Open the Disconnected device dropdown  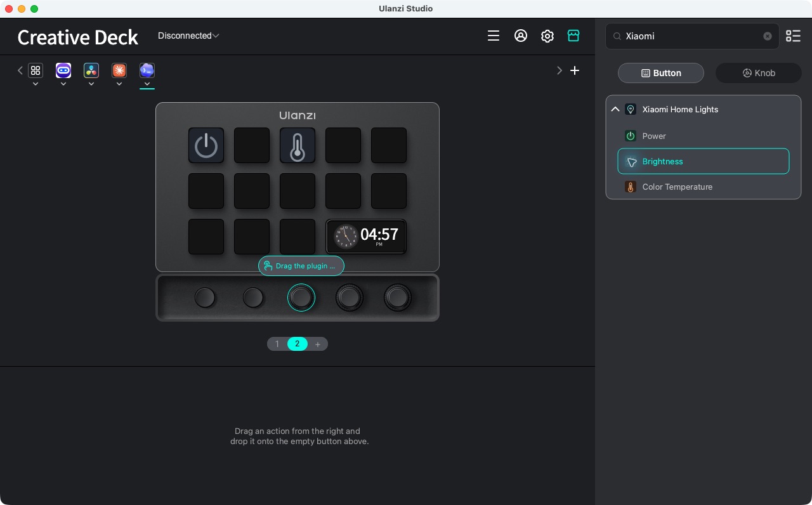[188, 36]
